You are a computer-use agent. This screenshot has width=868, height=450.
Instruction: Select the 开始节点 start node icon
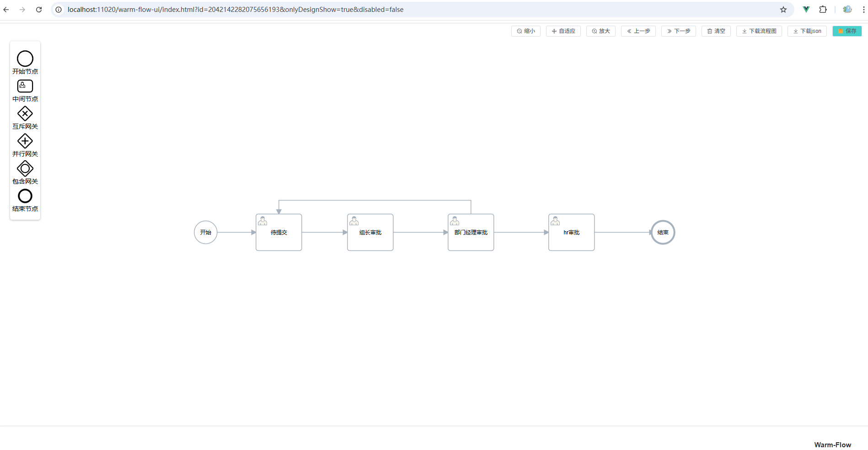tap(25, 59)
